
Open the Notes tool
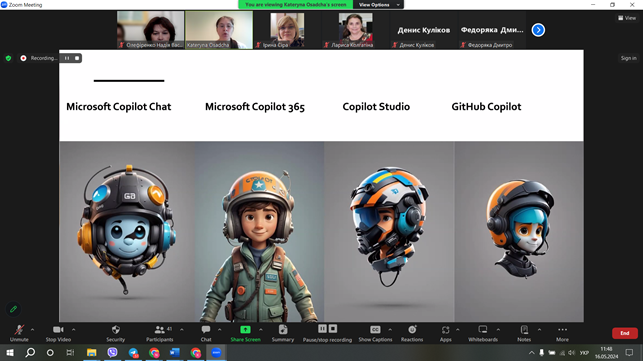pos(524,333)
